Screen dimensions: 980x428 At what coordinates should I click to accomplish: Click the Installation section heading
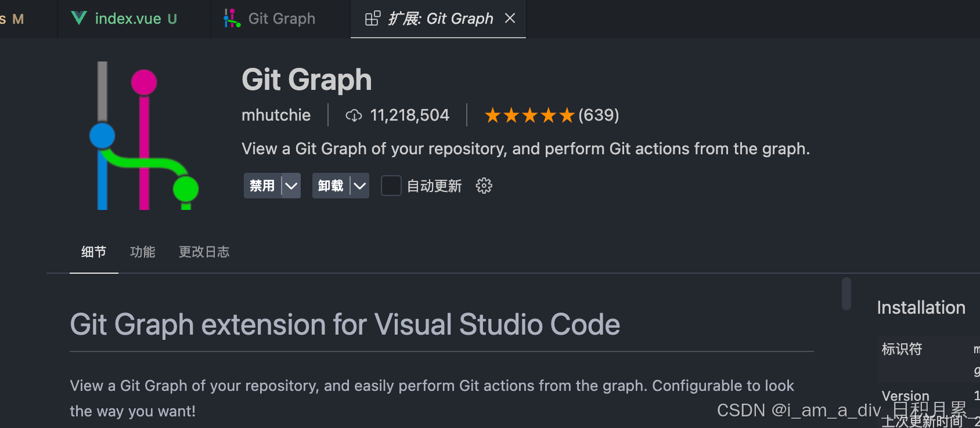(921, 307)
